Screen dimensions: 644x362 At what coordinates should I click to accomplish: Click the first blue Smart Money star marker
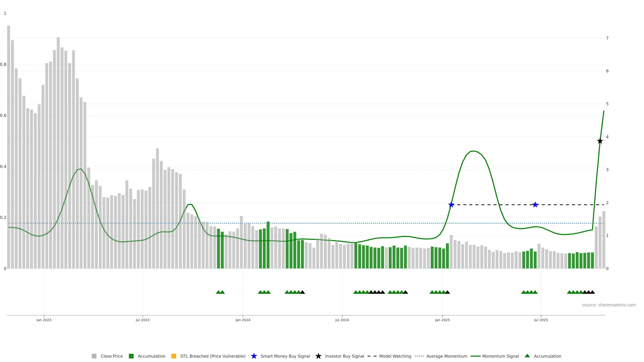451,205
